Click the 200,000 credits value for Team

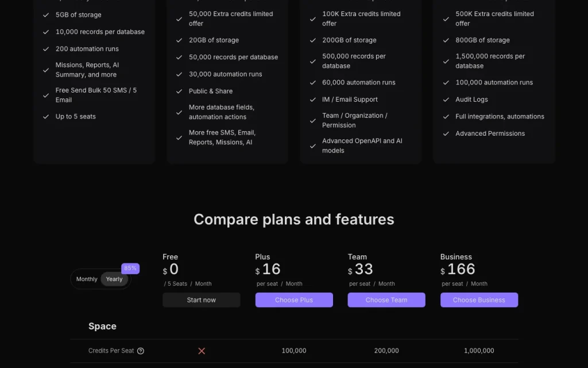(386, 351)
